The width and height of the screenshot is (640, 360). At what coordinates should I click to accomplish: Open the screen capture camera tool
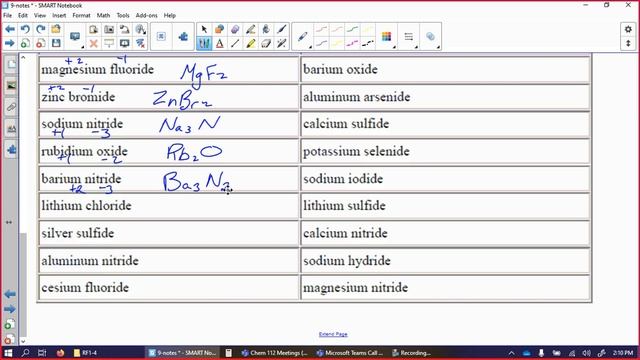coord(109,29)
